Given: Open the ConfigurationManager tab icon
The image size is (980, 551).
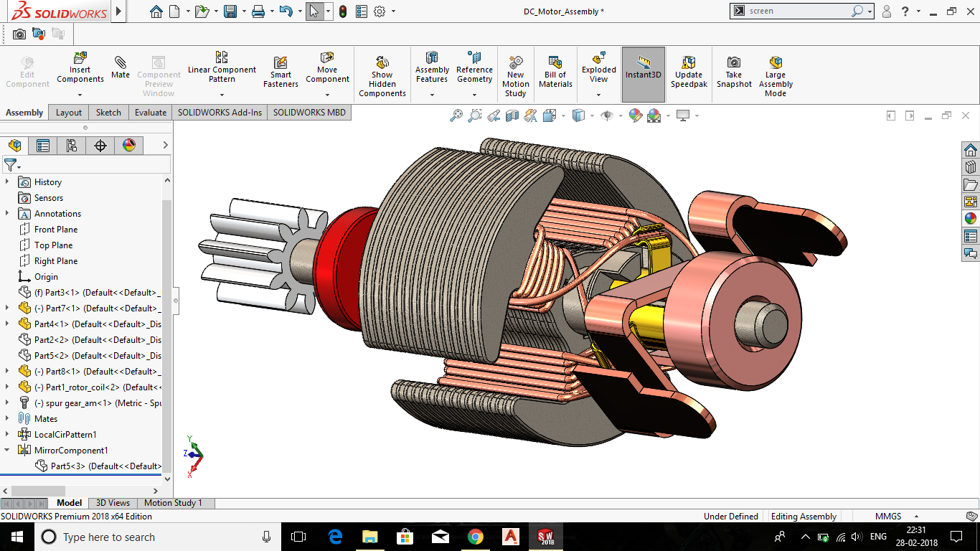Looking at the screenshot, I should click(x=71, y=146).
